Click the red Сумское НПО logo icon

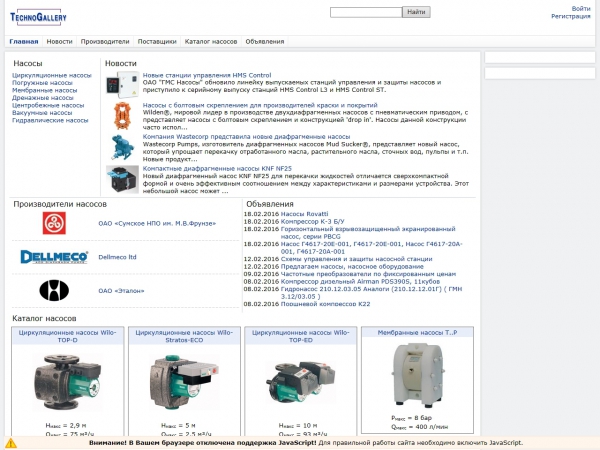tap(54, 223)
